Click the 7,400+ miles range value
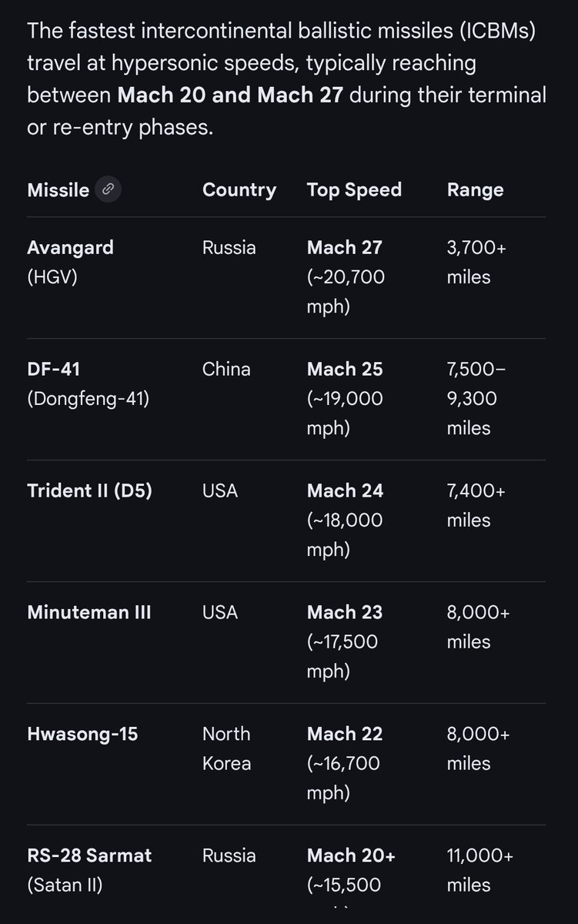Screen dimensions: 578x924 476,505
